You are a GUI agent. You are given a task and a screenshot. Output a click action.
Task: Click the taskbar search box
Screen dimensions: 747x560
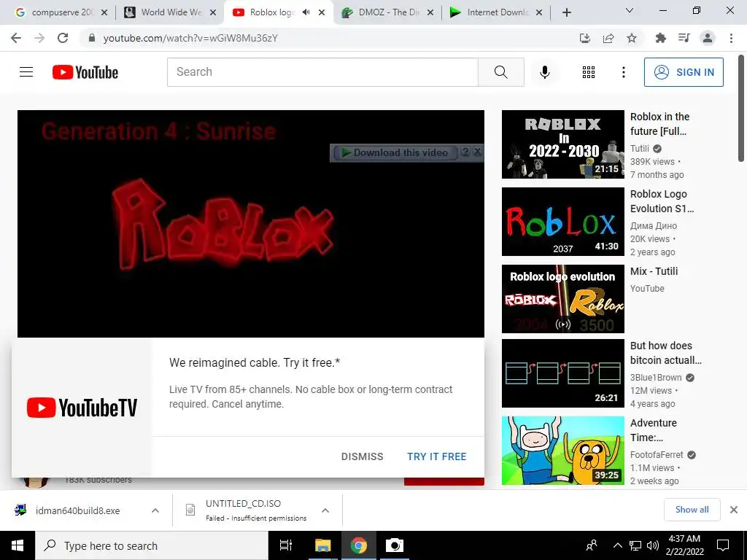tap(152, 545)
